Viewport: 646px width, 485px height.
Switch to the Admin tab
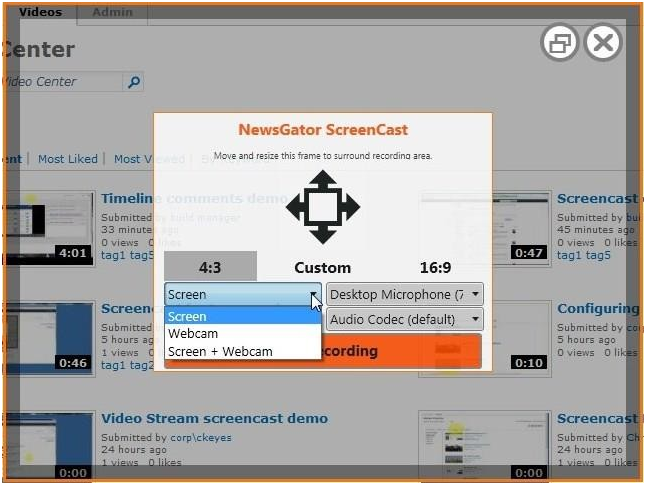pyautogui.click(x=112, y=13)
